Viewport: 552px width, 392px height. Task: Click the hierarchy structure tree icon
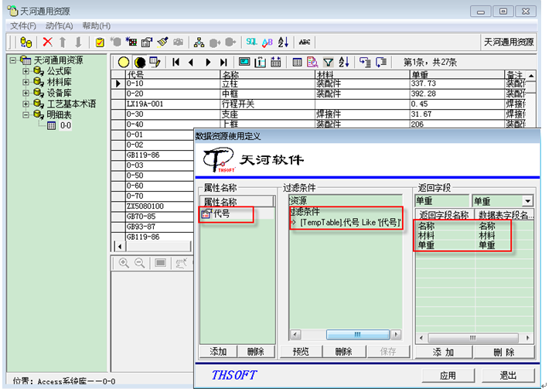tap(199, 43)
